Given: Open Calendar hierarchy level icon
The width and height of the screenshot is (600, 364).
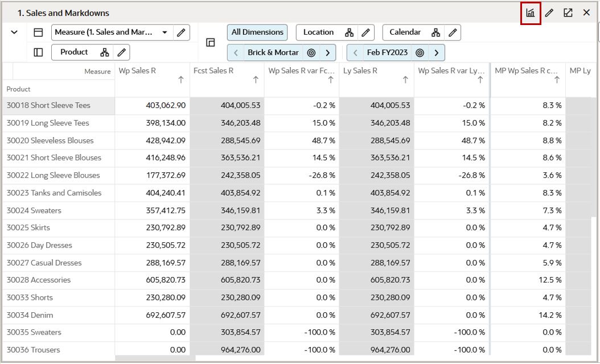Looking at the screenshot, I should (435, 32).
